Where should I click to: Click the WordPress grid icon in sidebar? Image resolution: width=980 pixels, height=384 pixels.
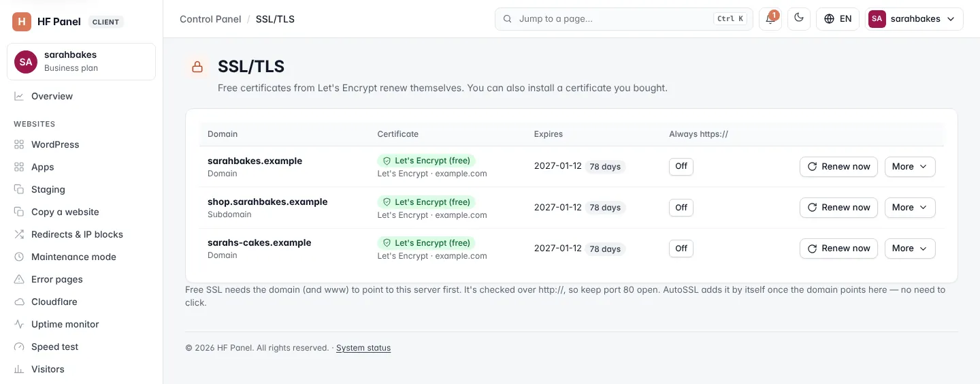click(x=19, y=144)
